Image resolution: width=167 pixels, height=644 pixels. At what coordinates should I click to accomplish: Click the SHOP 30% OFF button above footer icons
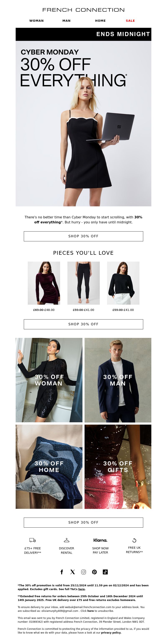click(x=83, y=523)
